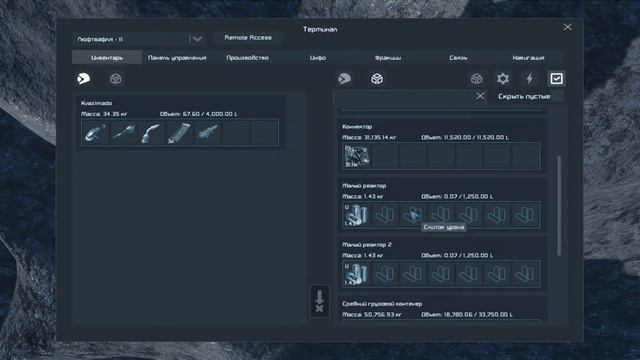Click the Объем: 18,780.06 / 33,750.00 L label
The height and width of the screenshot is (360, 640).
tap(467, 315)
